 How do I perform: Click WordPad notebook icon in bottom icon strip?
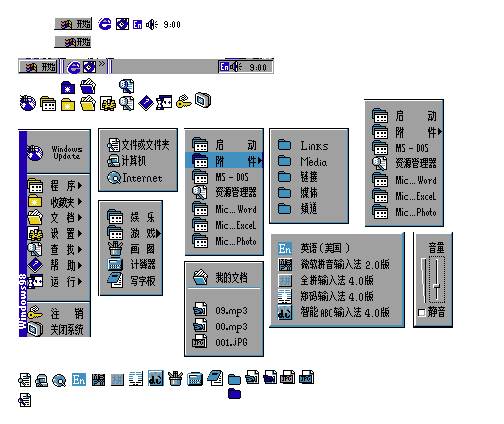coord(215,378)
